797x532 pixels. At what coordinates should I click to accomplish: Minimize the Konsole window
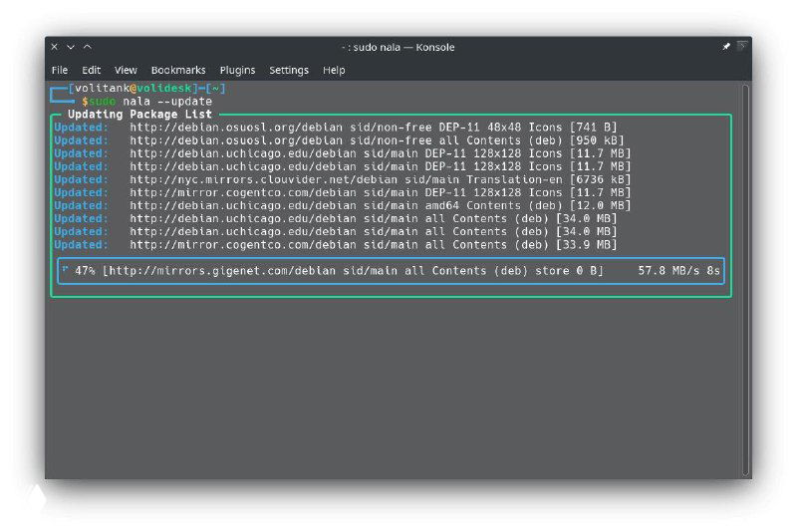[x=71, y=47]
